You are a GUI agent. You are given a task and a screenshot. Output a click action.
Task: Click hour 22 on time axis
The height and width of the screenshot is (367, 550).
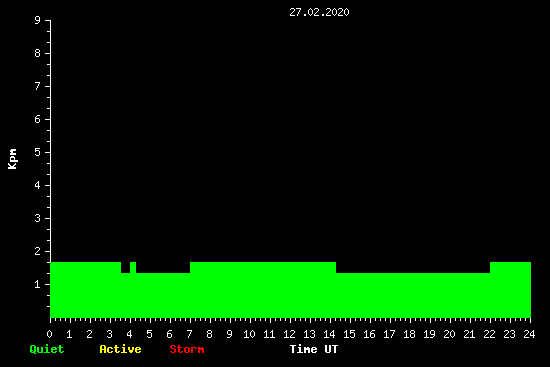click(489, 334)
